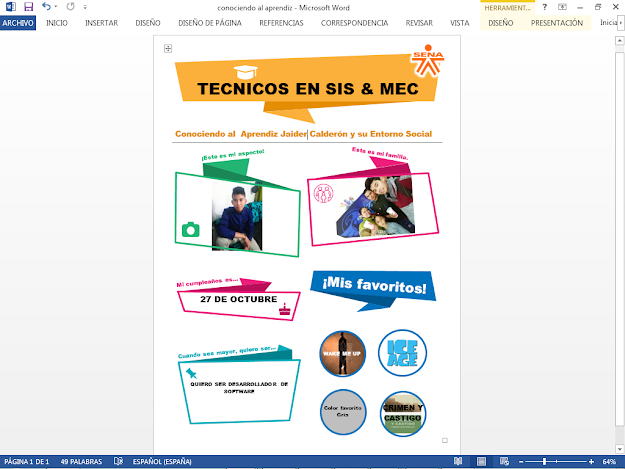Switch to the CORRESPONDENCIA tab

pos(354,23)
